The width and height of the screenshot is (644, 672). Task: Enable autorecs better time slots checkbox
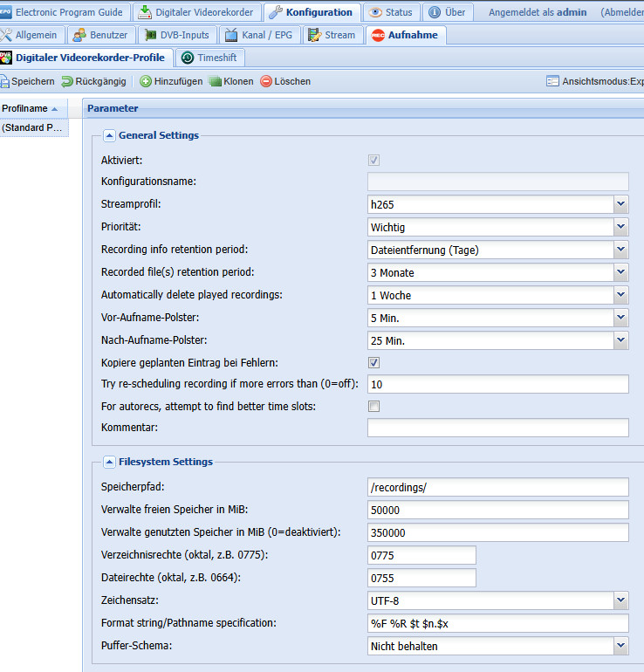point(373,406)
